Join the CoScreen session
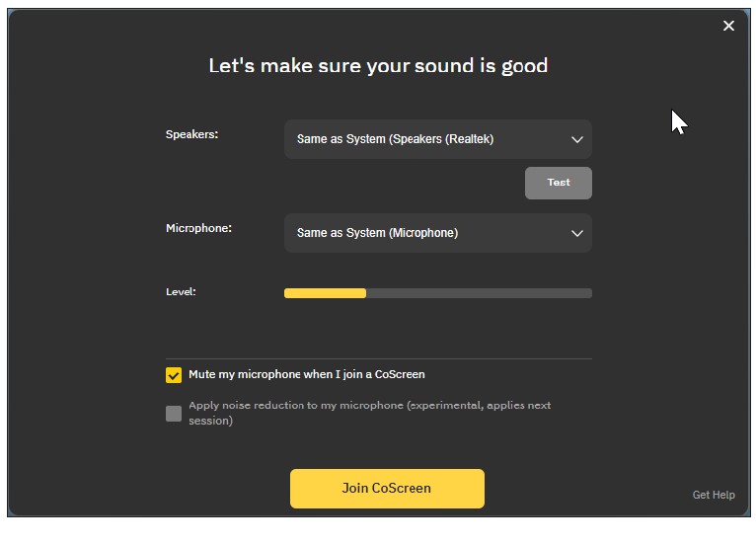 387,489
